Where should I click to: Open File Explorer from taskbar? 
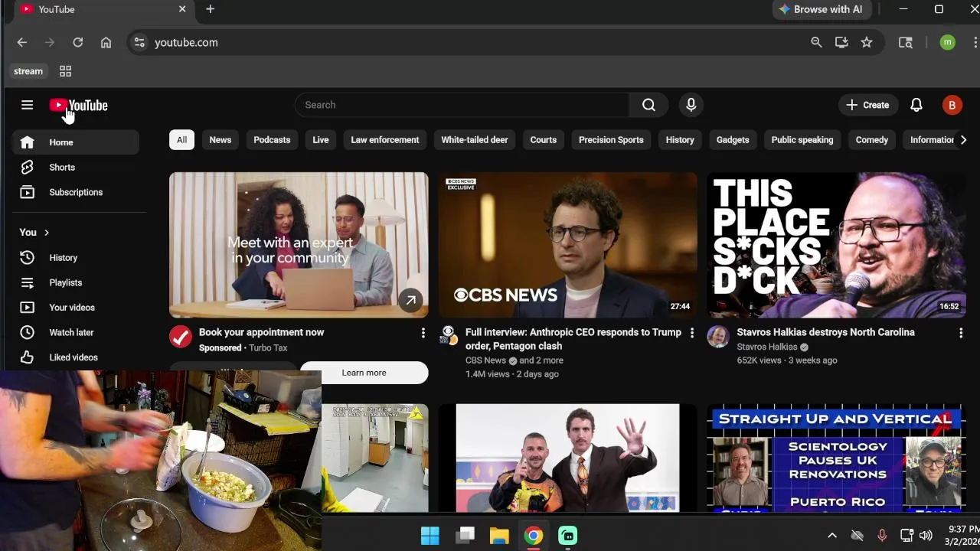[499, 536]
